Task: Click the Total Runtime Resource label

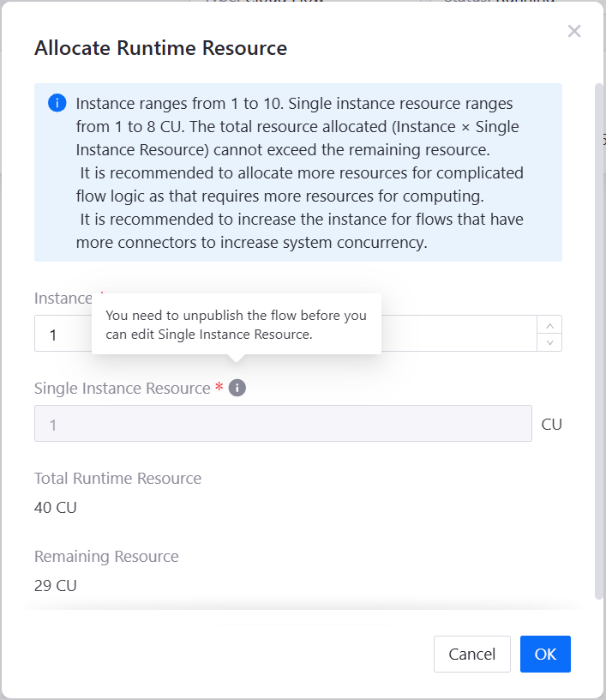Action: coord(117,479)
